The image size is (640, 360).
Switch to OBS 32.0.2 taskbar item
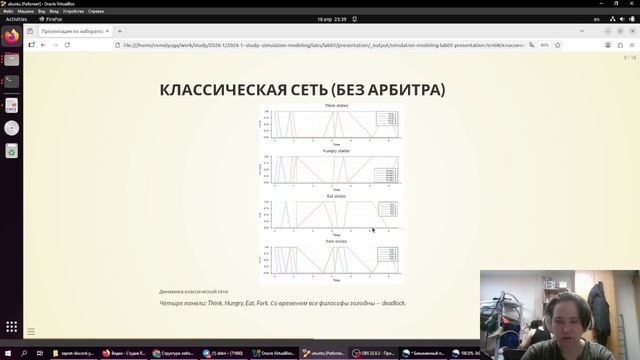(x=373, y=353)
